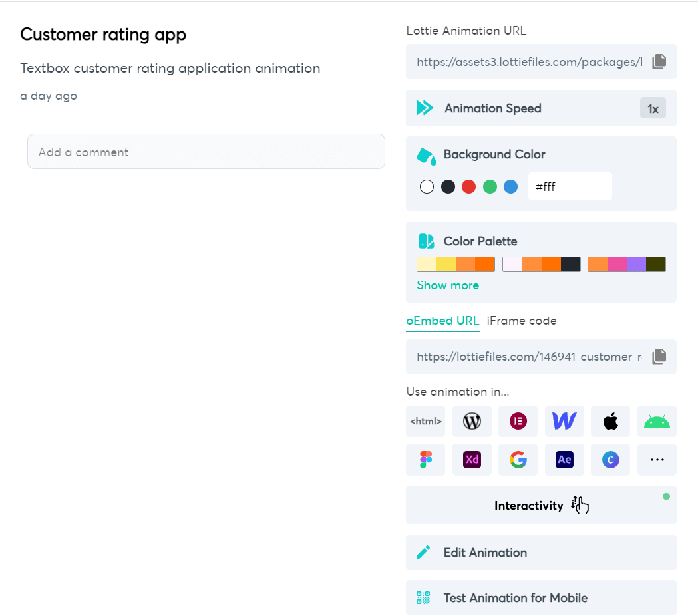Select the oEmbed URL tab

coord(442,321)
